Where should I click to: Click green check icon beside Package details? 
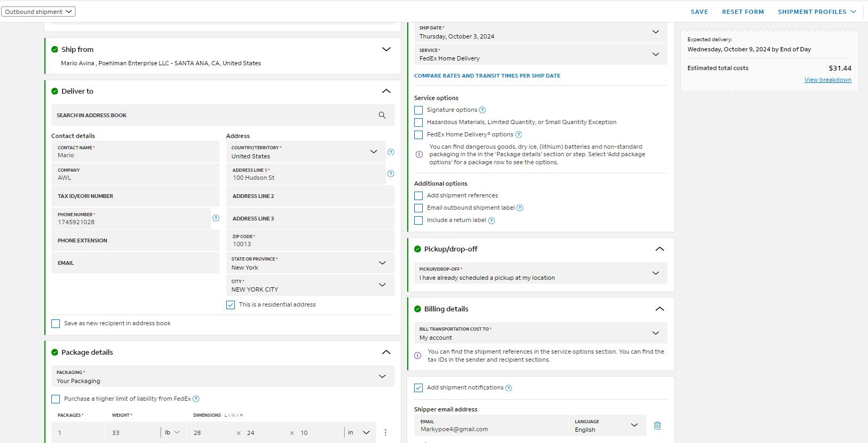55,352
